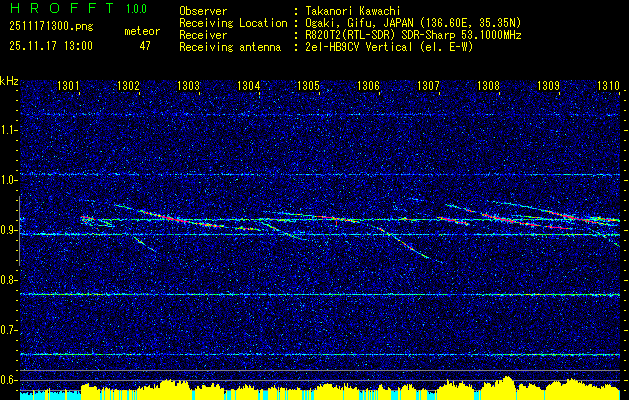629x400 pixels.
Task: Click the 1305 time marker
Action: 308,85
